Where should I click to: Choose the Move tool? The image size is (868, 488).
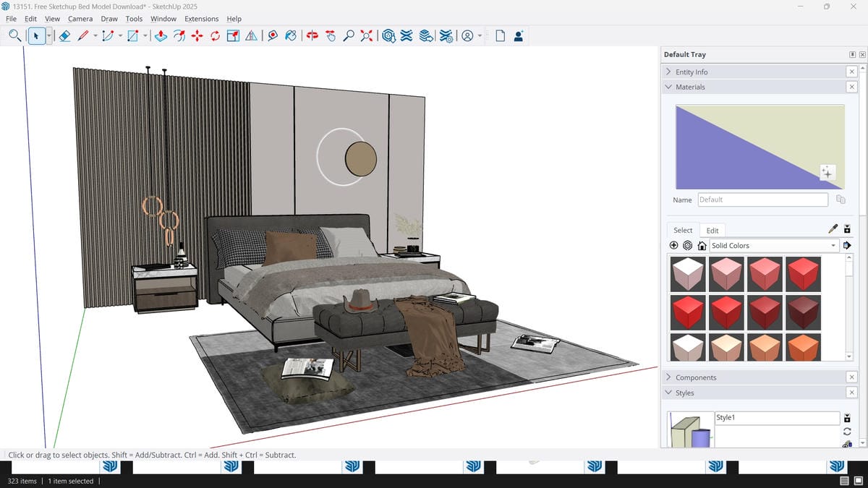(197, 35)
